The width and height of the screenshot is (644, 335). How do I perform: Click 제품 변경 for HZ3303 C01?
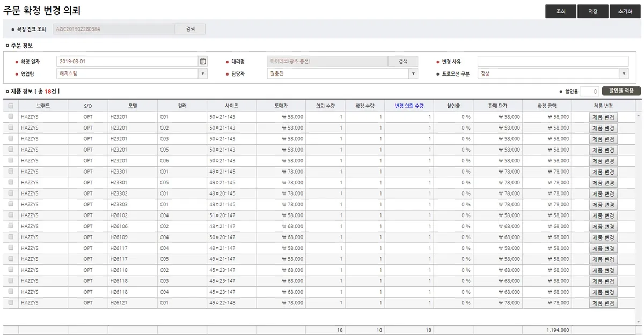pyautogui.click(x=603, y=205)
